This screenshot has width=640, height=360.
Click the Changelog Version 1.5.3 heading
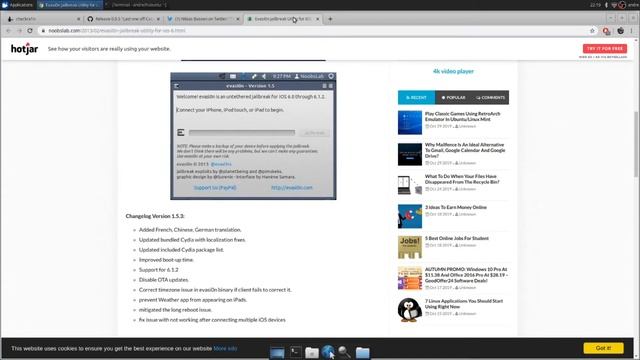click(x=155, y=216)
